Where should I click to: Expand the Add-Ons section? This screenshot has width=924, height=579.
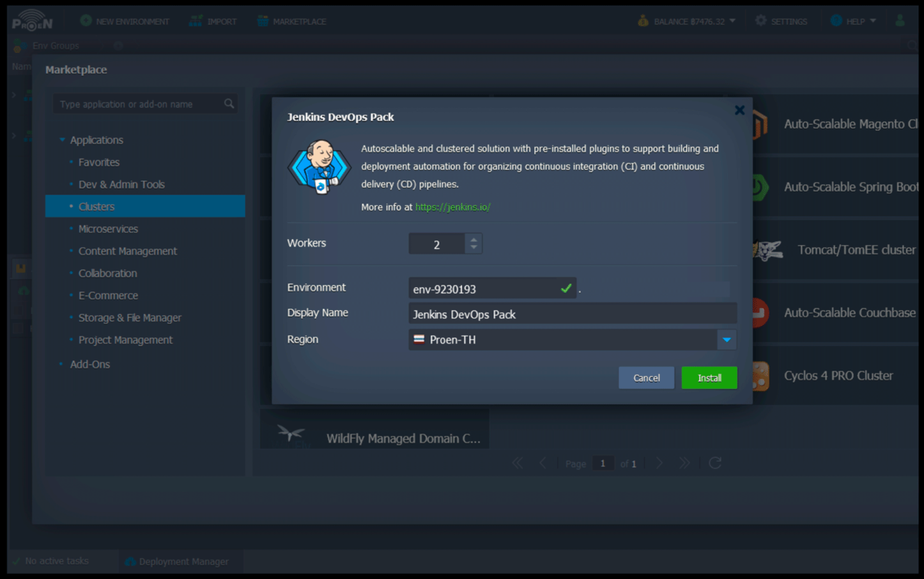click(90, 364)
